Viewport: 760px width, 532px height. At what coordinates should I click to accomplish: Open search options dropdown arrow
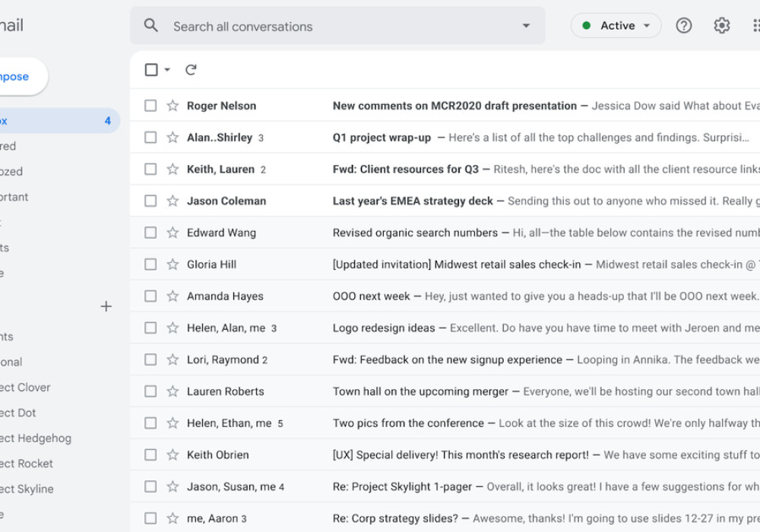pyautogui.click(x=526, y=26)
